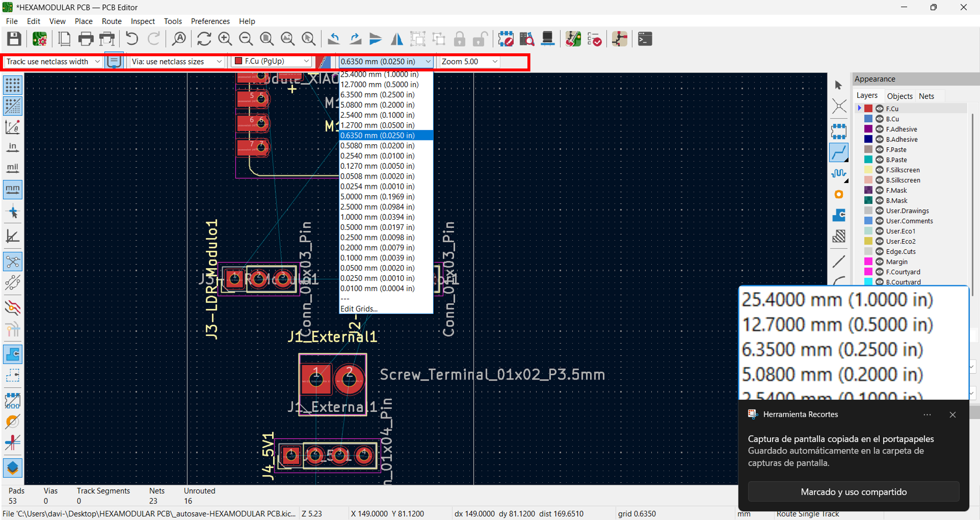Choose Edit Grids... in grid list
980x520 pixels.
point(359,309)
